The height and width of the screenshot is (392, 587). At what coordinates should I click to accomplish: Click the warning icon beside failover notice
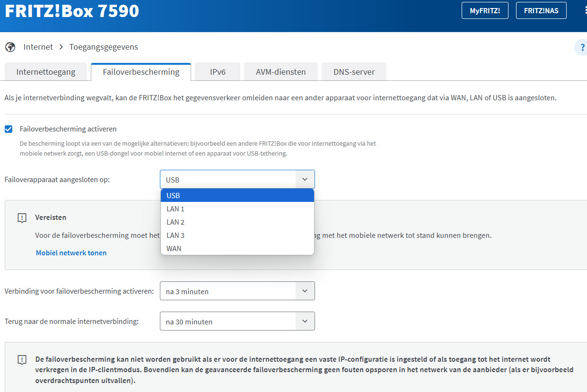point(22,360)
